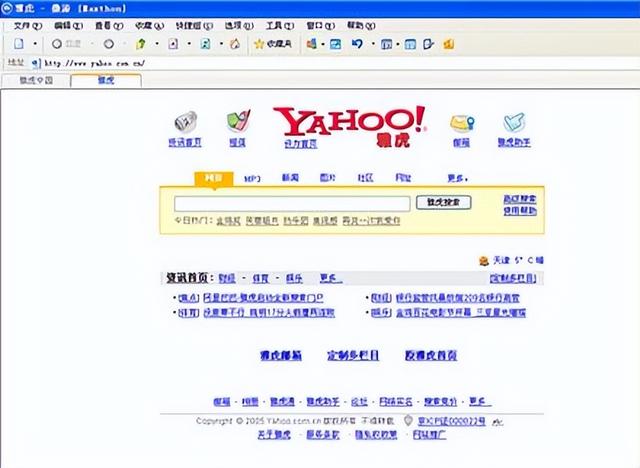Open the 工具 (Tools) menu

(272, 24)
